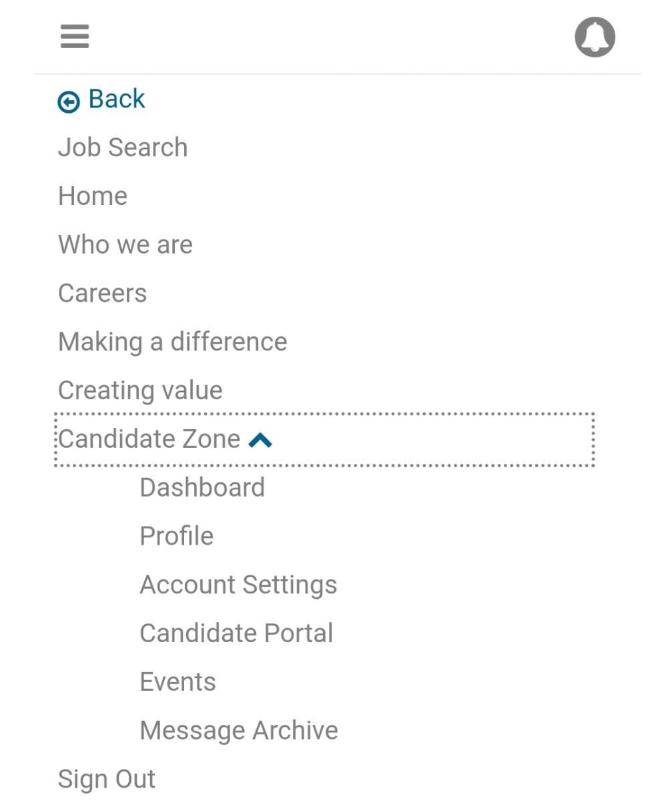Go to Candidate Portal
Image resolution: width=672 pixels, height=801 pixels.
[236, 634]
